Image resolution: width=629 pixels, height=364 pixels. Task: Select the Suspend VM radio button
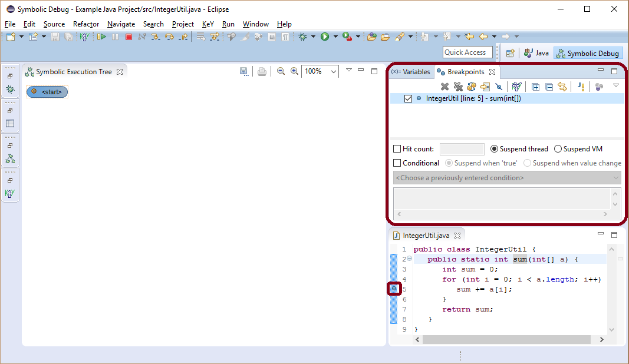coord(558,149)
